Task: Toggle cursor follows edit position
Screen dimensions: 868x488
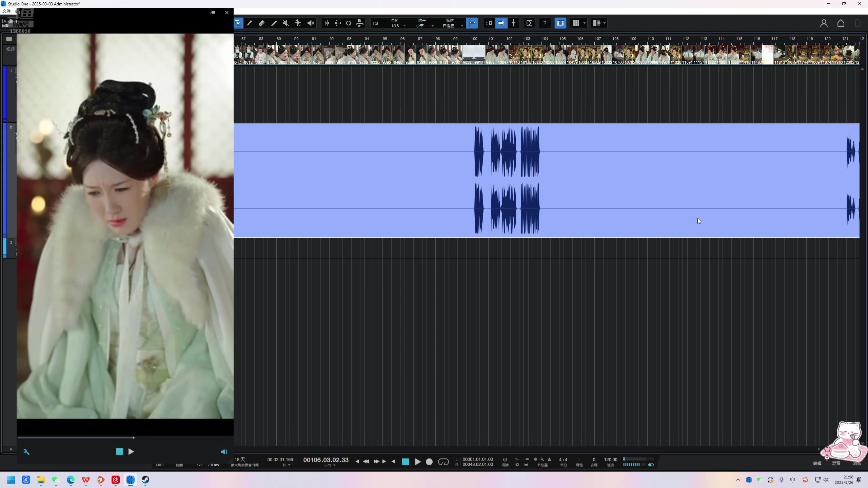Action: point(514,23)
